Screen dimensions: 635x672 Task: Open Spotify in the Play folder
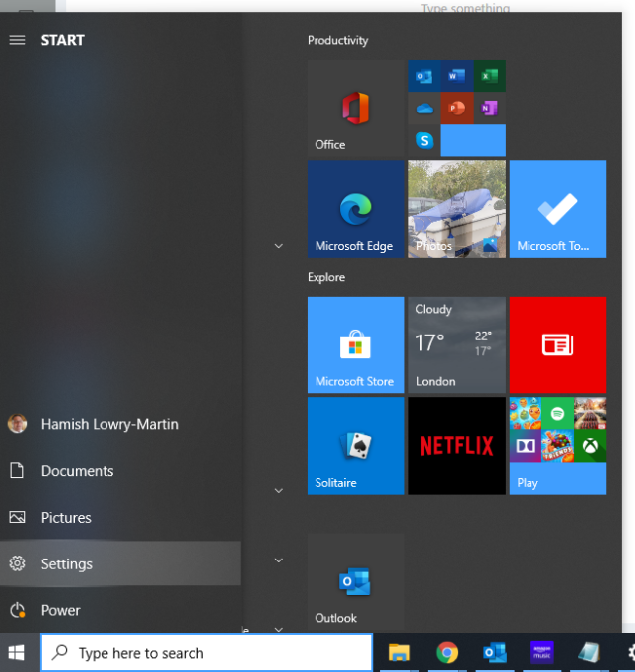click(558, 413)
